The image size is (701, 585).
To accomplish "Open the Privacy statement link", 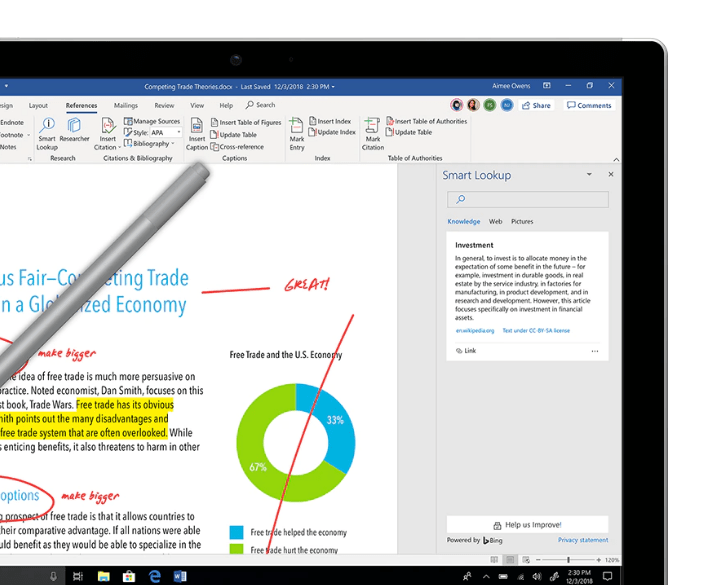I will [x=583, y=540].
